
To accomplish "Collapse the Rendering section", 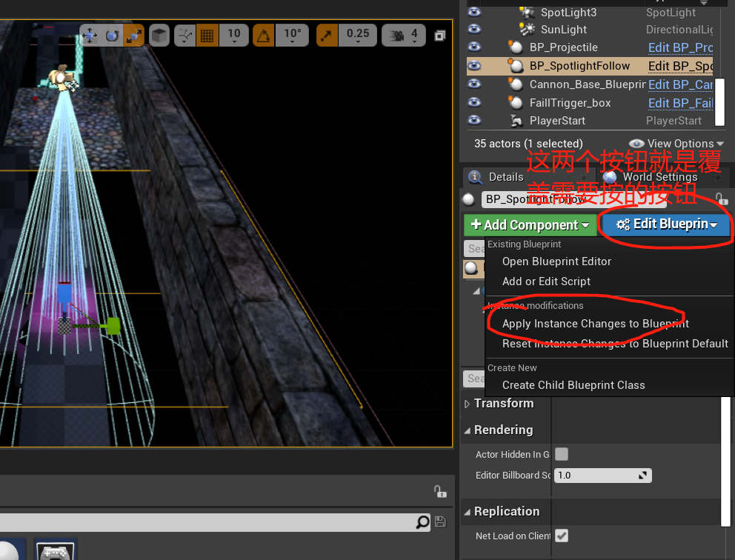I will click(467, 430).
